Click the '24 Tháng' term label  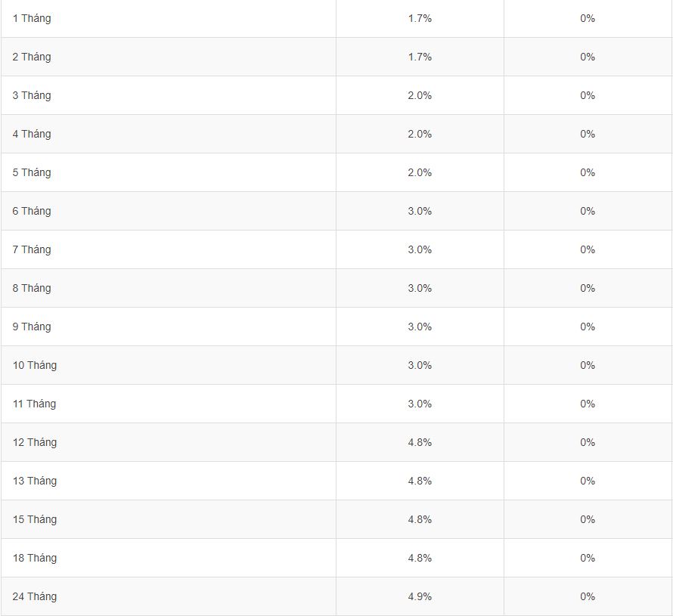point(34,596)
